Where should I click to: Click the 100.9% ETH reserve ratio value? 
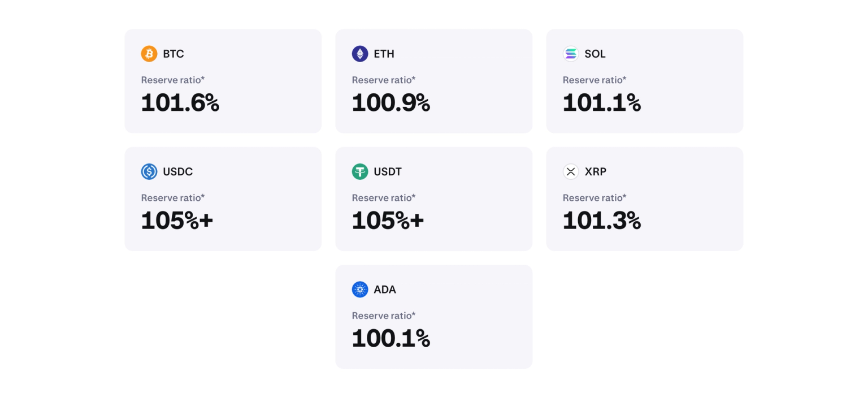pyautogui.click(x=391, y=103)
